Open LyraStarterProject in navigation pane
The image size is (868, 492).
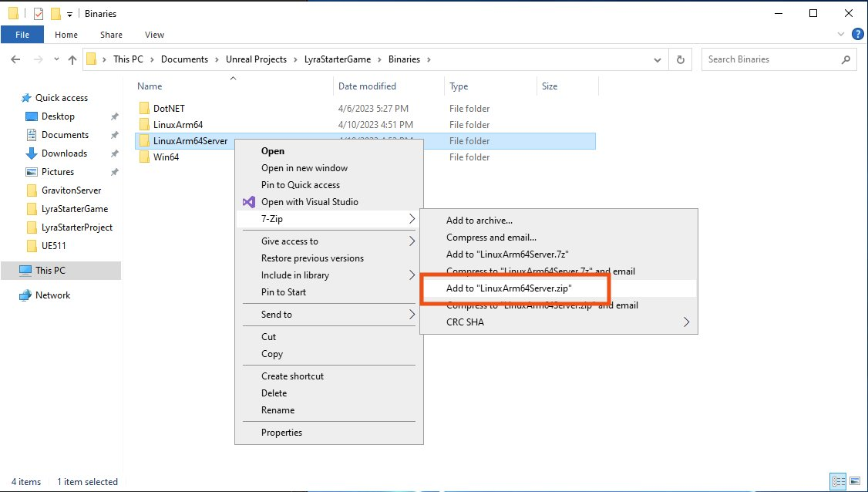pyautogui.click(x=77, y=227)
